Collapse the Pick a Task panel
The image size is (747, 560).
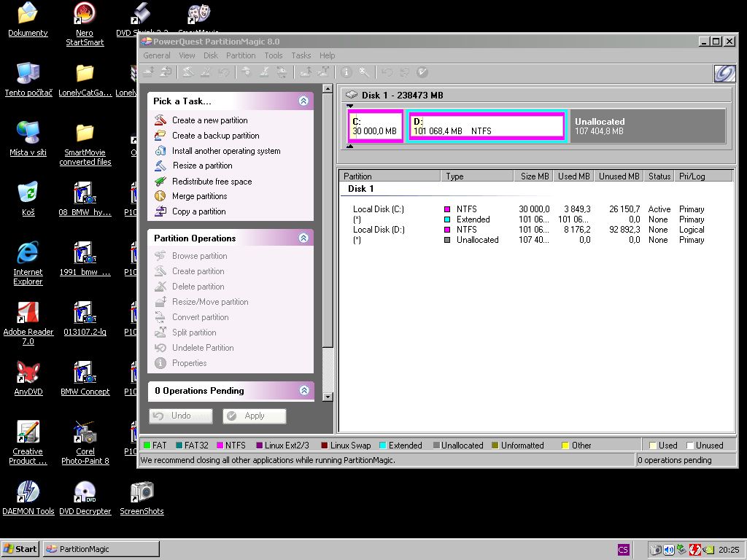[303, 101]
